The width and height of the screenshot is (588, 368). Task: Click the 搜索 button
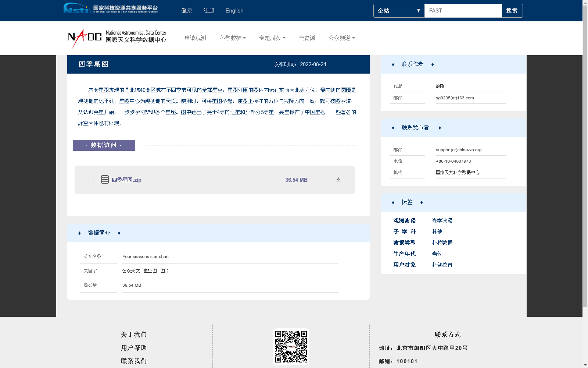(512, 11)
